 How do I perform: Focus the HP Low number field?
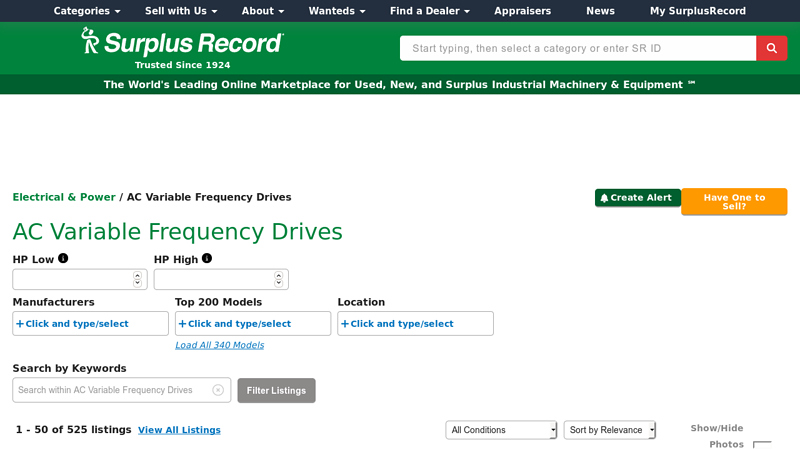point(80,279)
